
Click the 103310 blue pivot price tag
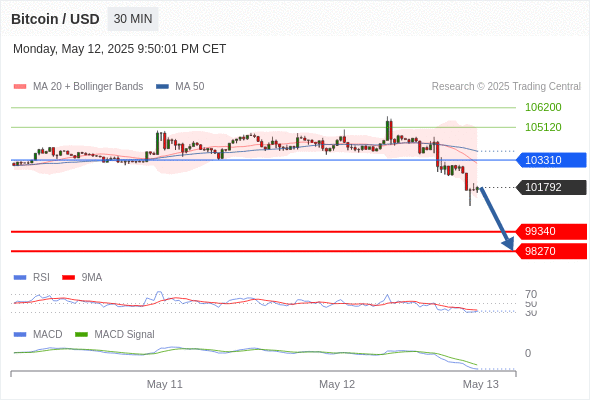click(x=551, y=160)
